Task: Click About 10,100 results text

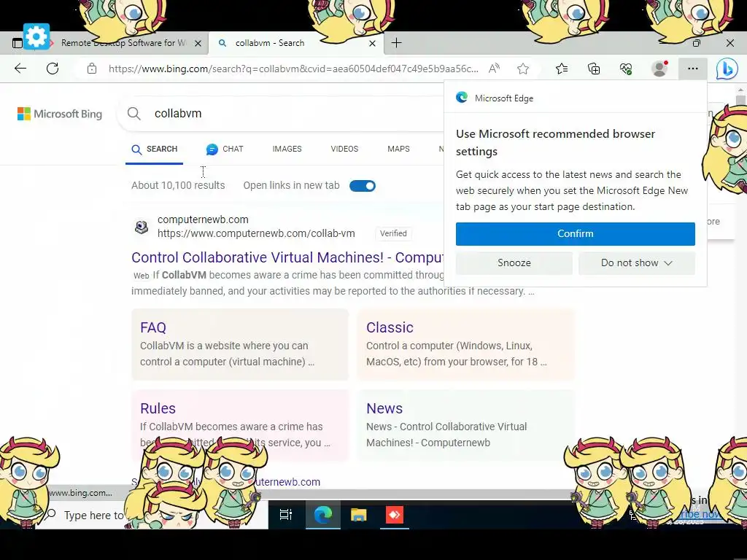Action: (178, 185)
